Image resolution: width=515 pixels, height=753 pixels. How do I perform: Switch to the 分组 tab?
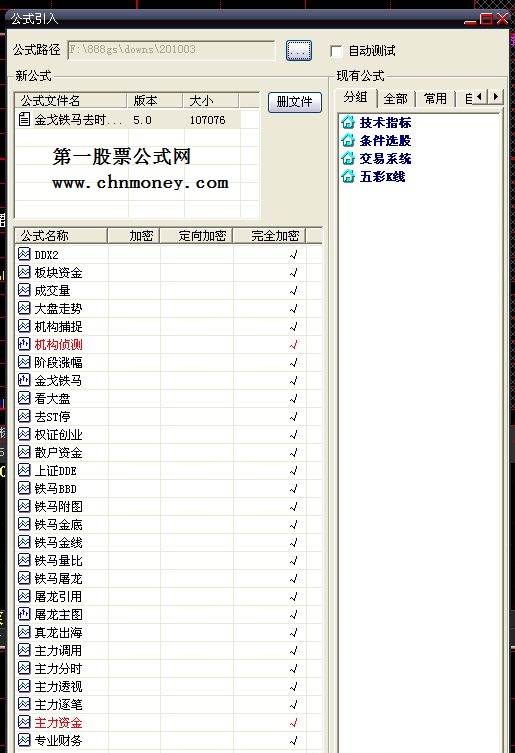pyautogui.click(x=356, y=97)
